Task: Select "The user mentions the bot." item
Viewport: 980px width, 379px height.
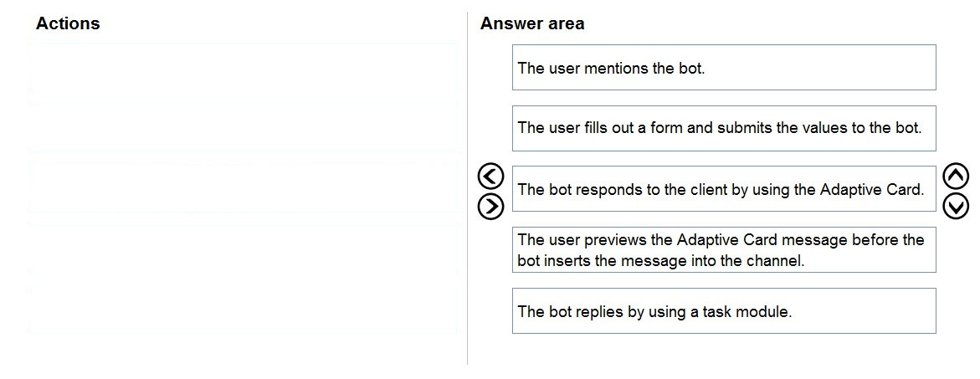Action: (724, 68)
